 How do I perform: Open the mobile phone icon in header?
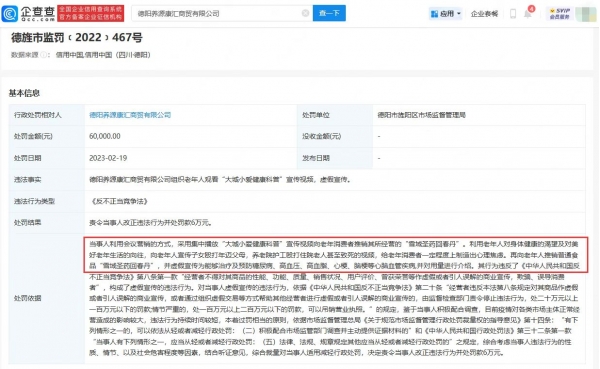(513, 14)
